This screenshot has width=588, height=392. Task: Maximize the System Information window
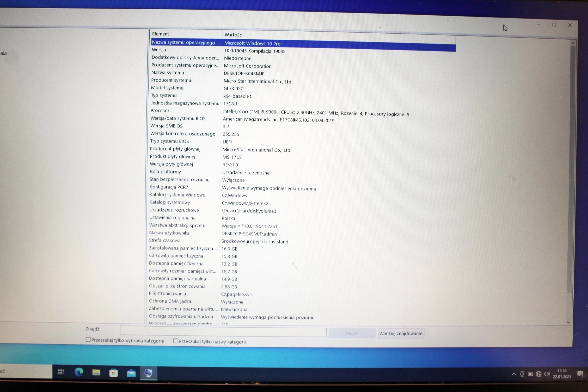(554, 24)
